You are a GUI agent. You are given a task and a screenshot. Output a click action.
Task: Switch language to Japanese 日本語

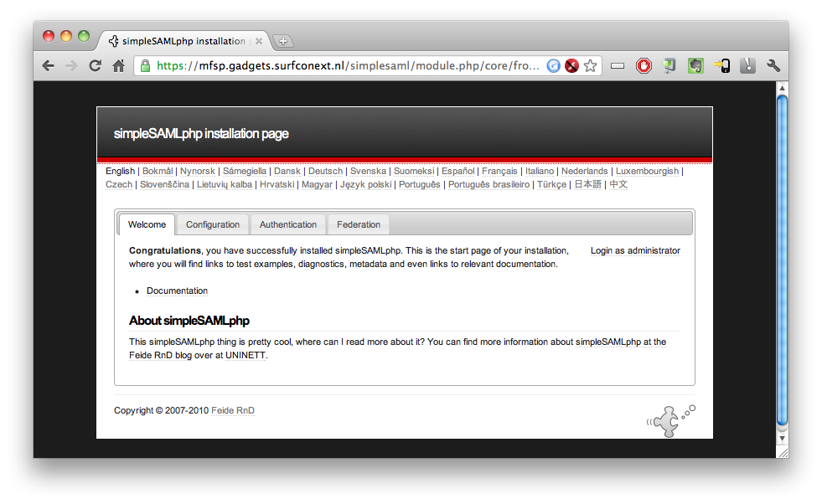[x=587, y=185]
